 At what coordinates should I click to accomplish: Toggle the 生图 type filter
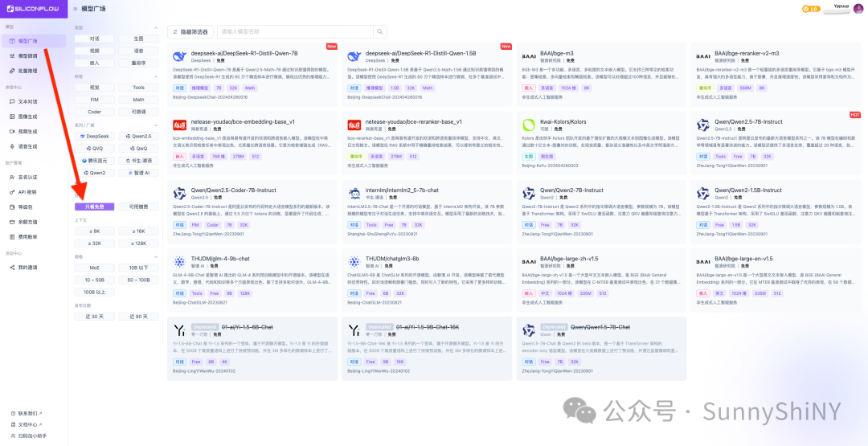138,39
